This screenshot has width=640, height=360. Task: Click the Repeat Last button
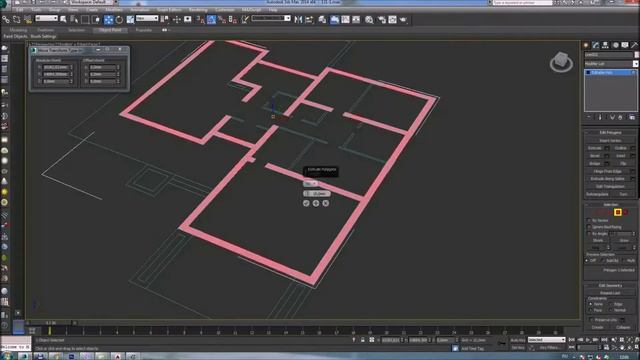610,293
